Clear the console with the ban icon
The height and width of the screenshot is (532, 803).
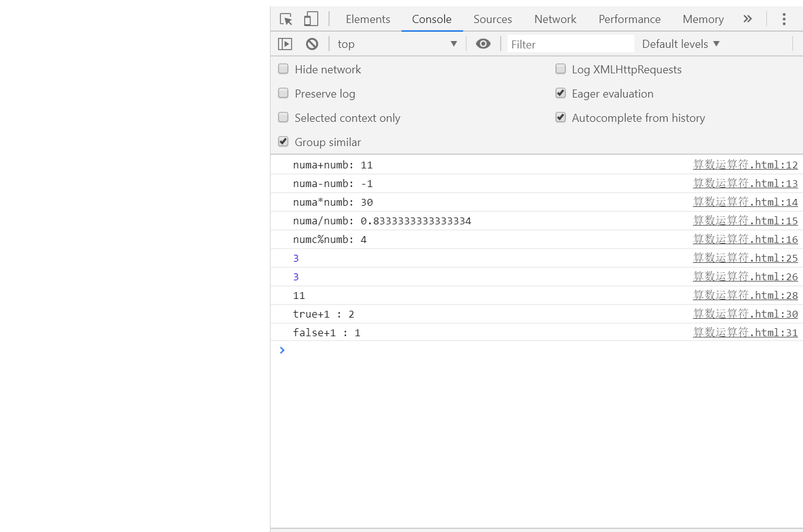coord(312,44)
